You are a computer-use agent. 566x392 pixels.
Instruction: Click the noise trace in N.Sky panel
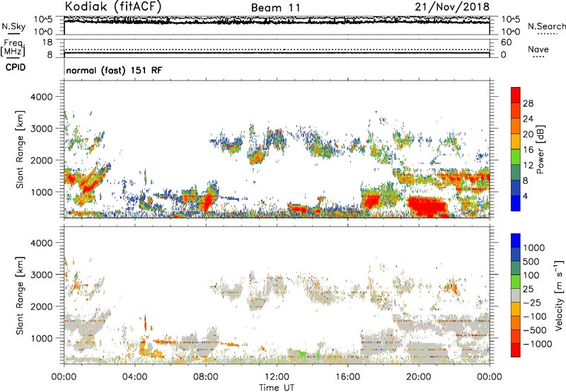click(x=277, y=21)
